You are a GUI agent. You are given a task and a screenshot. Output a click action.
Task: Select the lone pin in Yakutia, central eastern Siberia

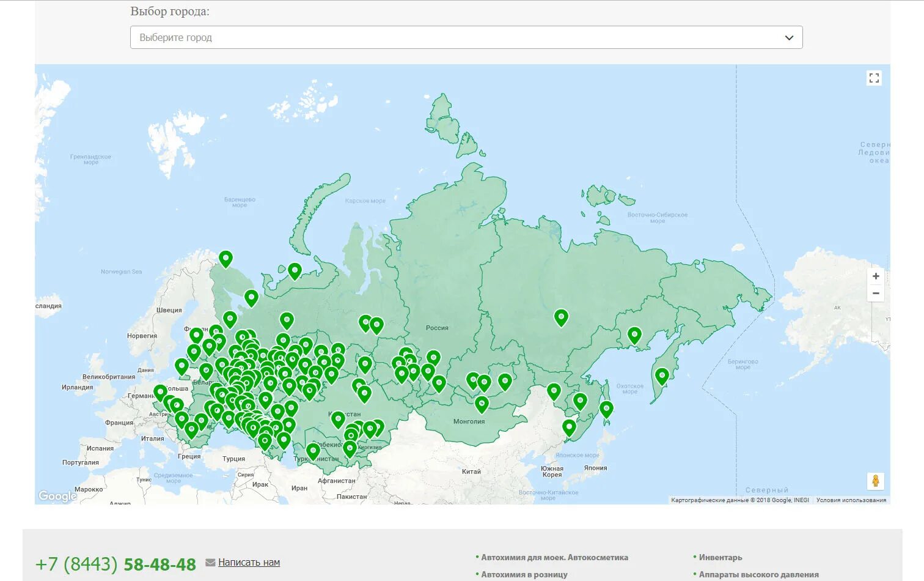click(561, 317)
